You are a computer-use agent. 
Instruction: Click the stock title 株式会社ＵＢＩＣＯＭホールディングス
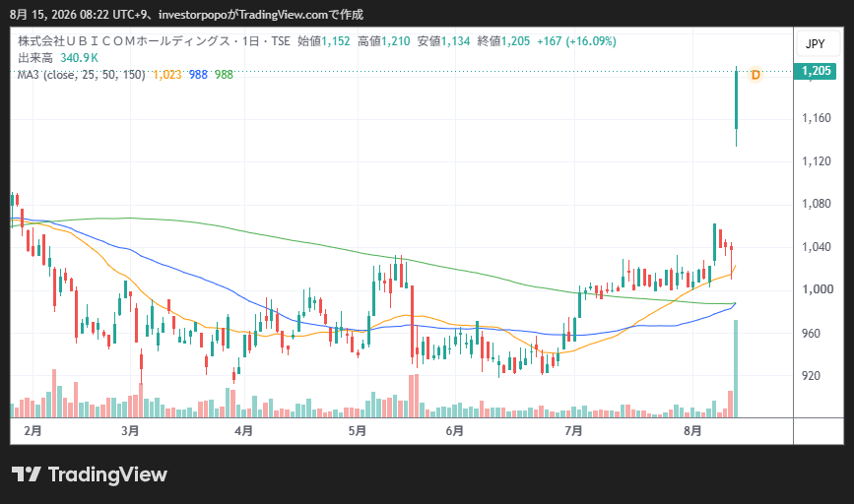(124, 41)
